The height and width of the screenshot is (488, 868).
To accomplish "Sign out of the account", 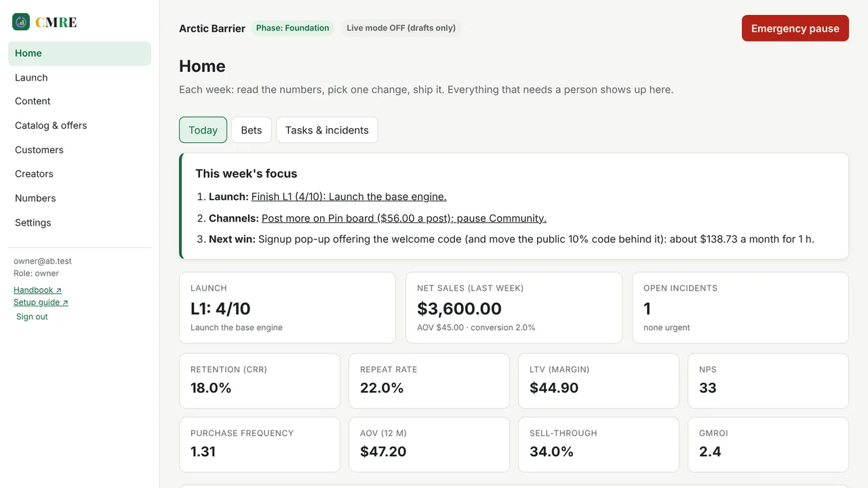I will pos(32,317).
